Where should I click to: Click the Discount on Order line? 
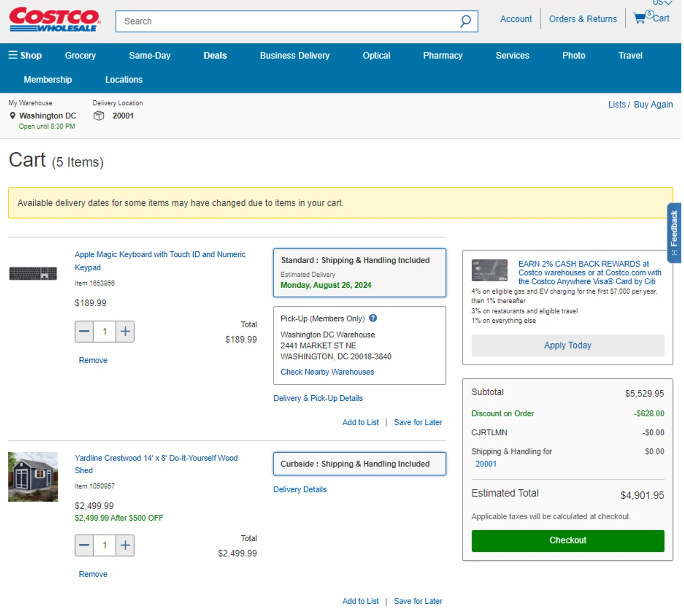567,414
